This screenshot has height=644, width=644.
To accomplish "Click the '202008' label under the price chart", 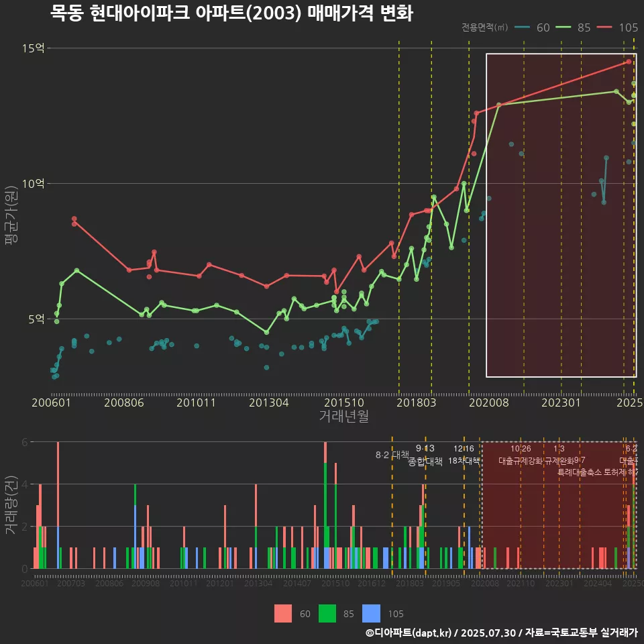I will click(489, 402).
